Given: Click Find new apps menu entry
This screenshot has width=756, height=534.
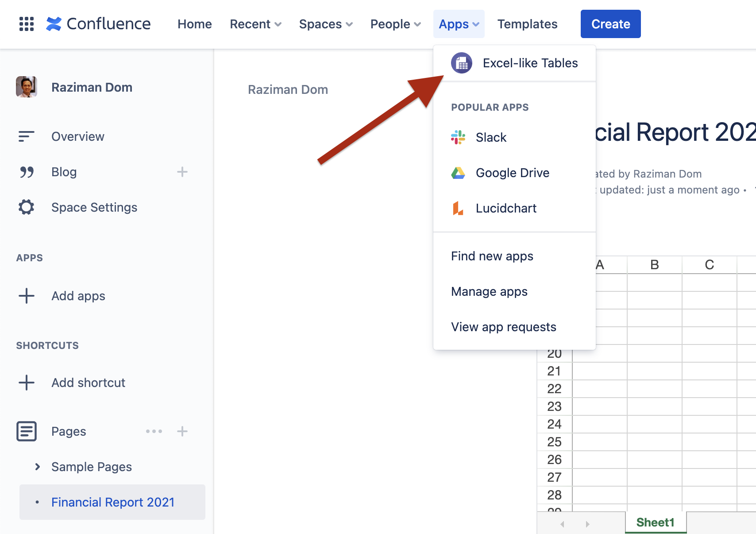Looking at the screenshot, I should coord(492,256).
